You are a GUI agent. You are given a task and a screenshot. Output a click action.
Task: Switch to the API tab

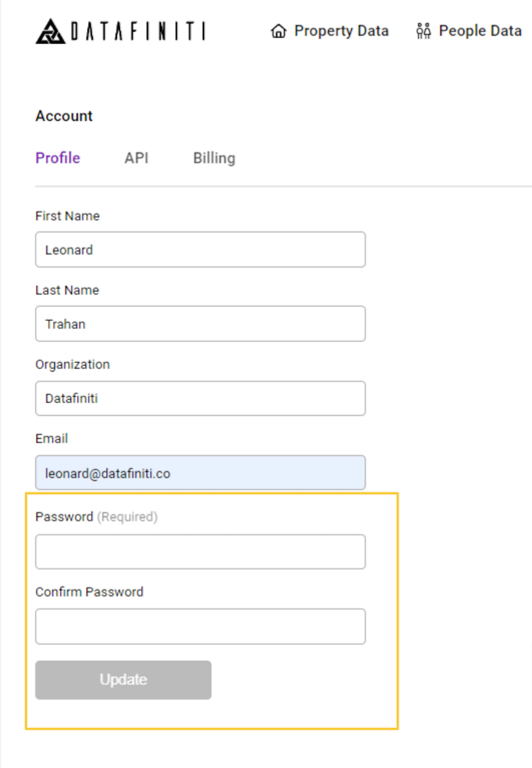137,158
